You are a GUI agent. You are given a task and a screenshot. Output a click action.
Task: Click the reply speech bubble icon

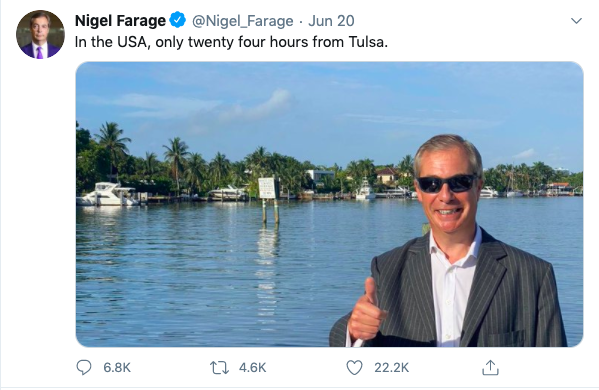point(84,367)
